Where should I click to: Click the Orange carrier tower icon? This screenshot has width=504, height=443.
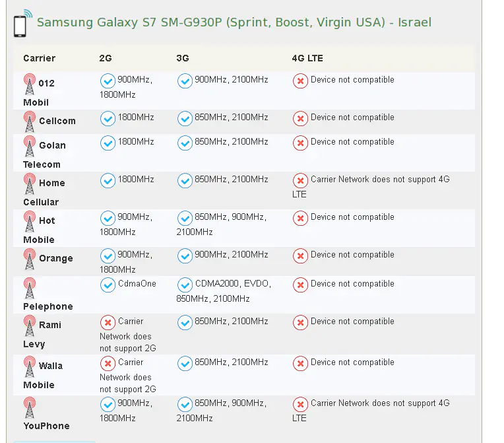pyautogui.click(x=30, y=259)
